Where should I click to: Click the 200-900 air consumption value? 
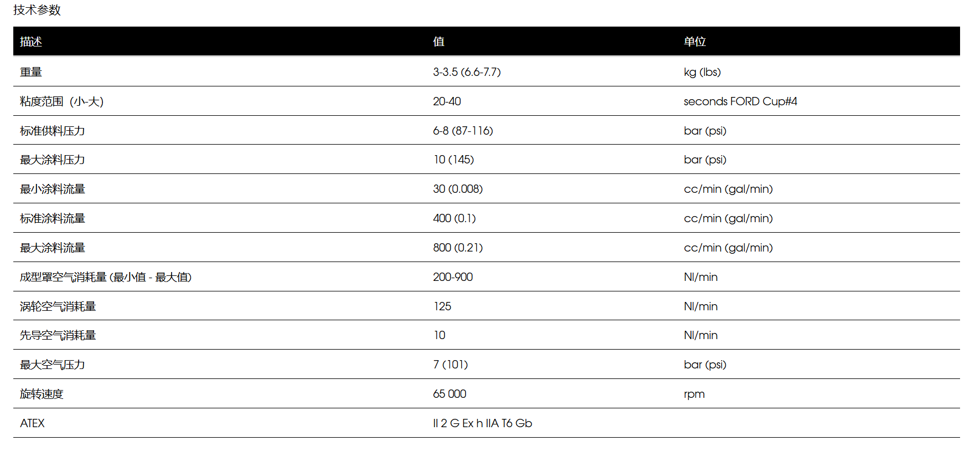[x=453, y=277]
